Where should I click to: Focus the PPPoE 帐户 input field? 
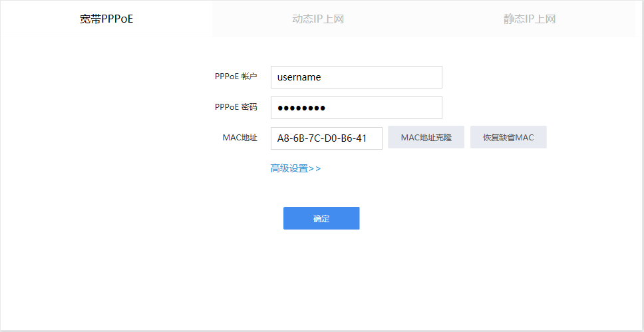pyautogui.click(x=356, y=77)
